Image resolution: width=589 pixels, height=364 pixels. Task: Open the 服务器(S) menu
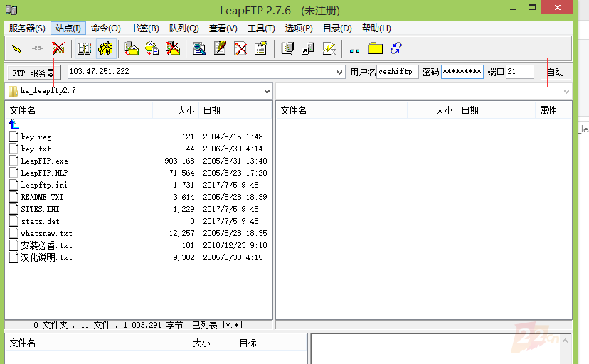pyautogui.click(x=27, y=28)
